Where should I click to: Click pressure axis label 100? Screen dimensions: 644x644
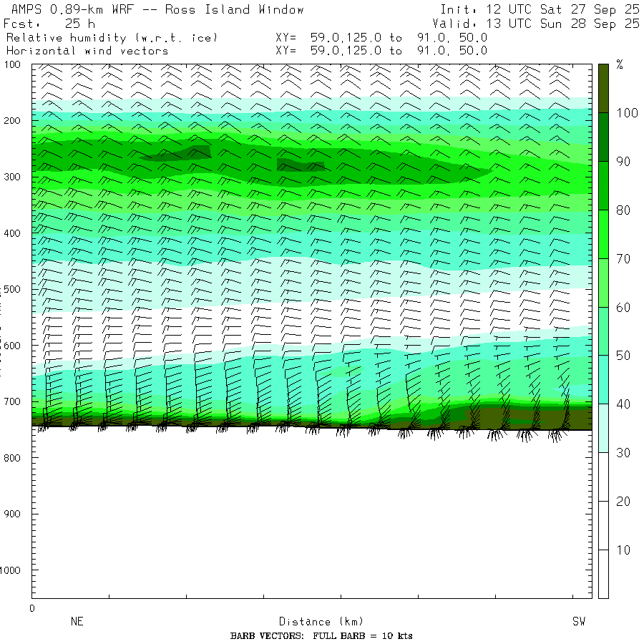pyautogui.click(x=12, y=64)
